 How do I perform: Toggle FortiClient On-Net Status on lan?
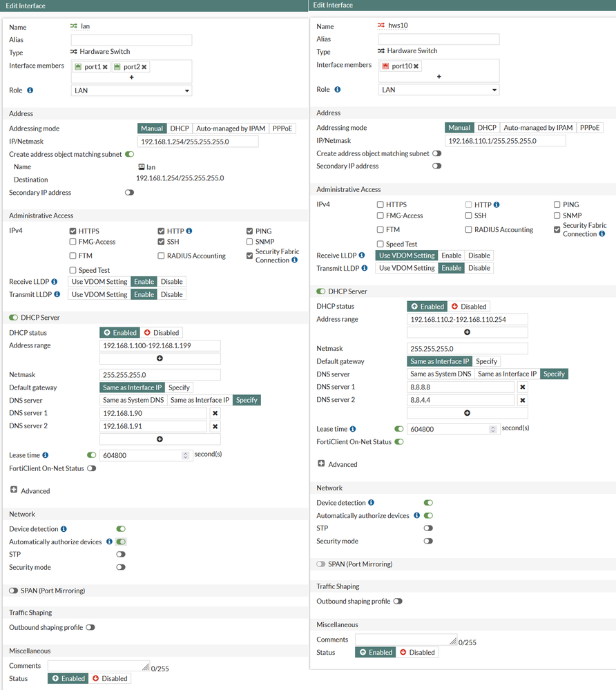(x=92, y=468)
